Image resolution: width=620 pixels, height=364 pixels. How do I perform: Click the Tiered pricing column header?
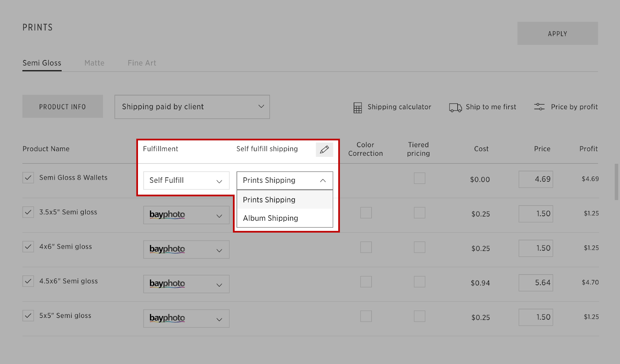coord(418,149)
